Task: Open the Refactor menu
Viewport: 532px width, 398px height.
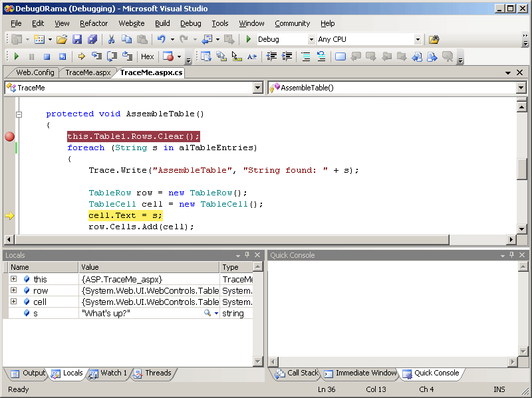Action: click(94, 23)
